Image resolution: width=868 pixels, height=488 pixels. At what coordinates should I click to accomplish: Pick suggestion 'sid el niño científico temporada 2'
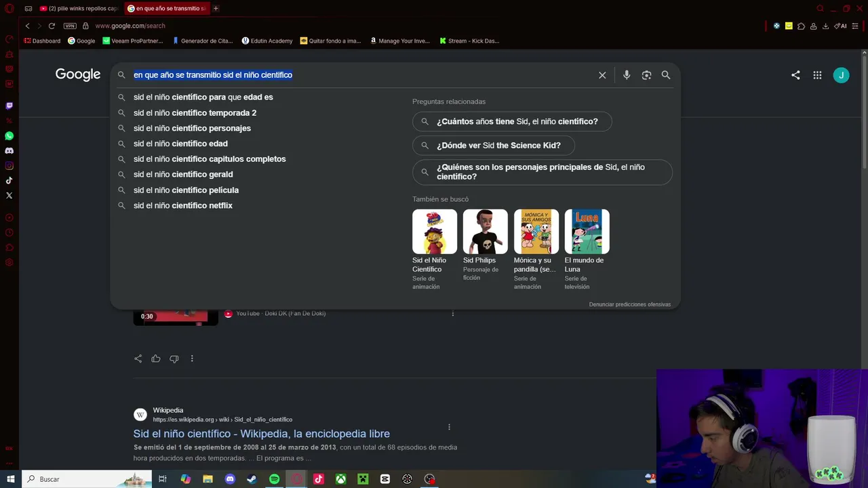click(x=195, y=113)
